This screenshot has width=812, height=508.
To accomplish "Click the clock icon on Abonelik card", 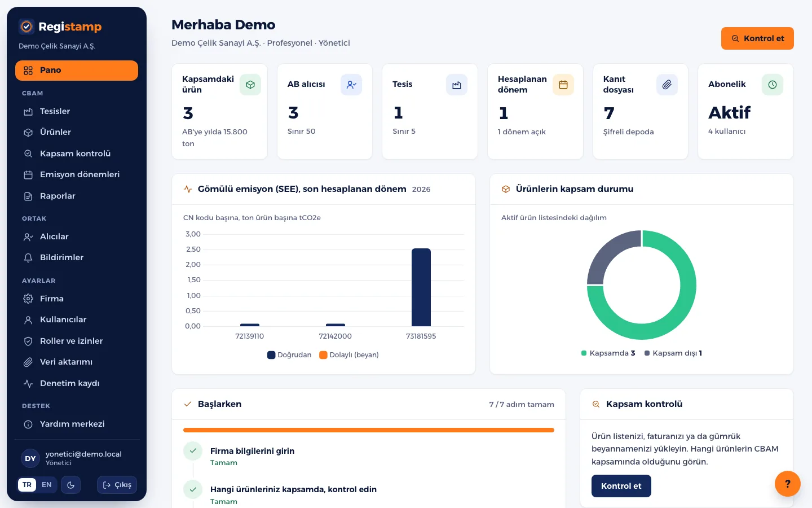I will pos(773,85).
